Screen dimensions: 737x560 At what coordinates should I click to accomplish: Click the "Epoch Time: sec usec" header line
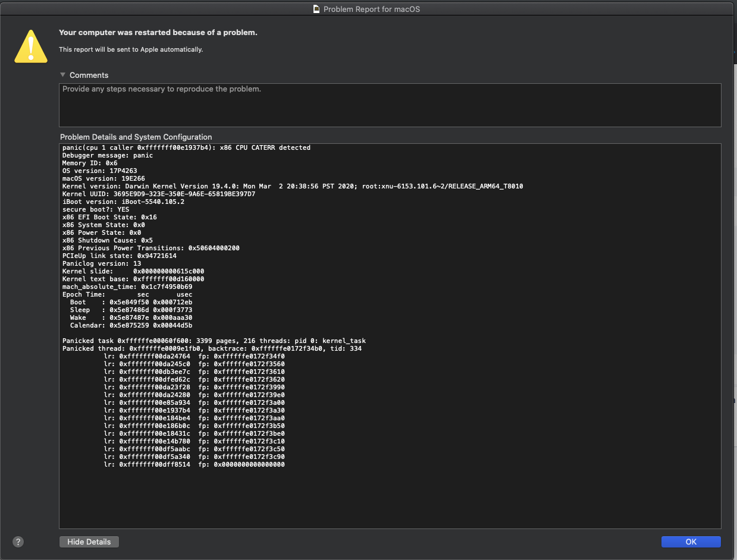(127, 294)
